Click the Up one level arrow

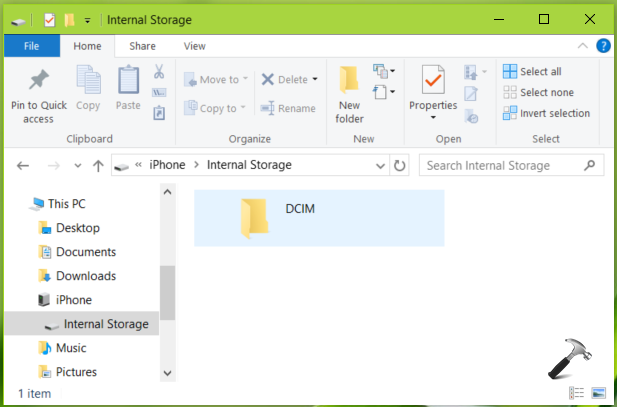98,166
